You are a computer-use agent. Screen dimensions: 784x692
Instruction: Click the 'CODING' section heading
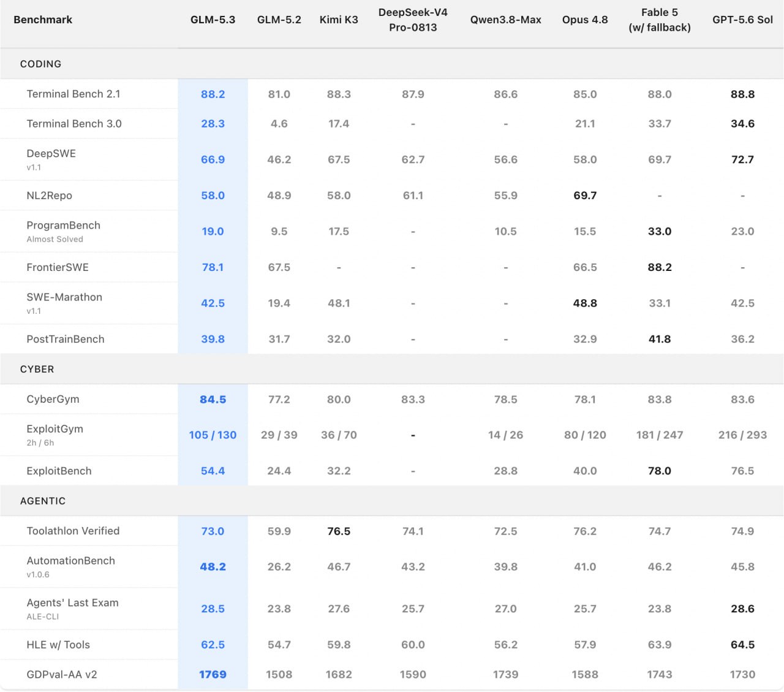click(40, 64)
